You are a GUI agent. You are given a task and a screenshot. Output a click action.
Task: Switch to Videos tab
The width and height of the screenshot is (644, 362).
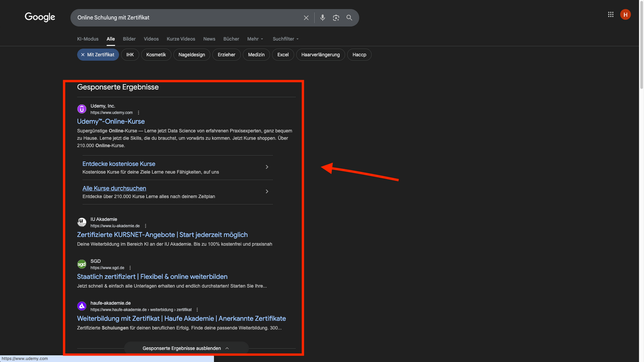click(151, 39)
